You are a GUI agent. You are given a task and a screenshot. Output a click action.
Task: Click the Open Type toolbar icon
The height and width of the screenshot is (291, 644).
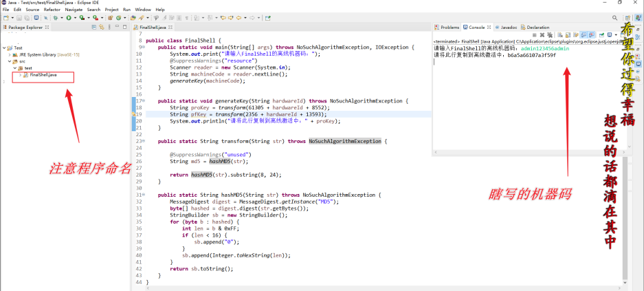133,18
